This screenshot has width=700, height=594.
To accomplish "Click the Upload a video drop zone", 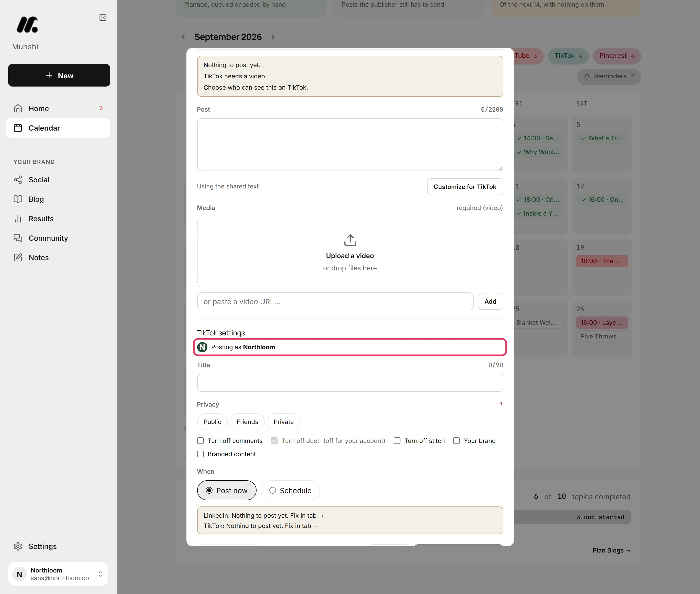I will tap(350, 252).
